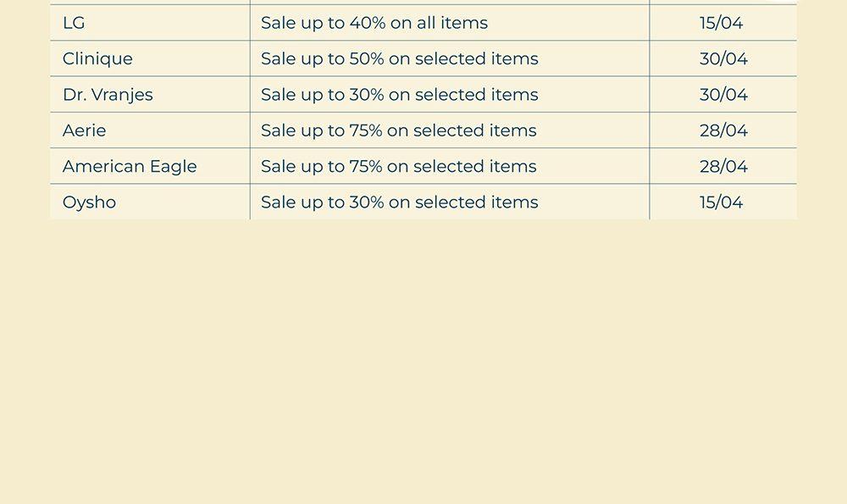
Task: Click the LG brand cell
Action: point(75,23)
